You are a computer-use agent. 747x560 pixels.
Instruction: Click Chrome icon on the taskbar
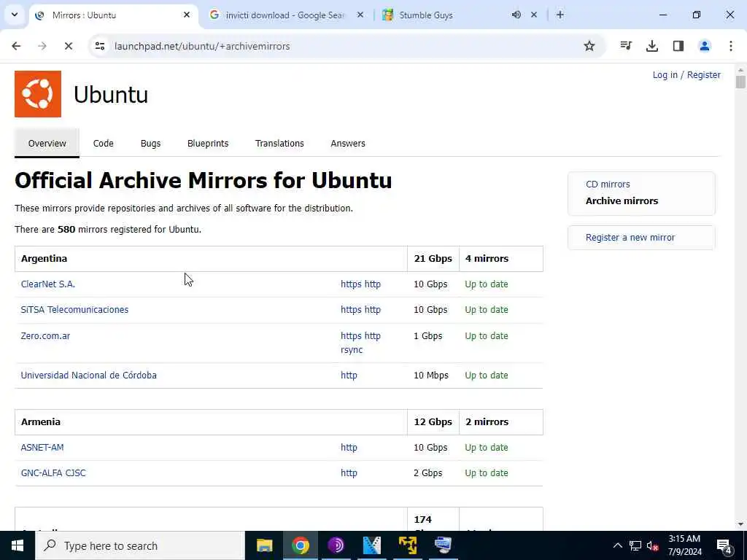coord(300,545)
